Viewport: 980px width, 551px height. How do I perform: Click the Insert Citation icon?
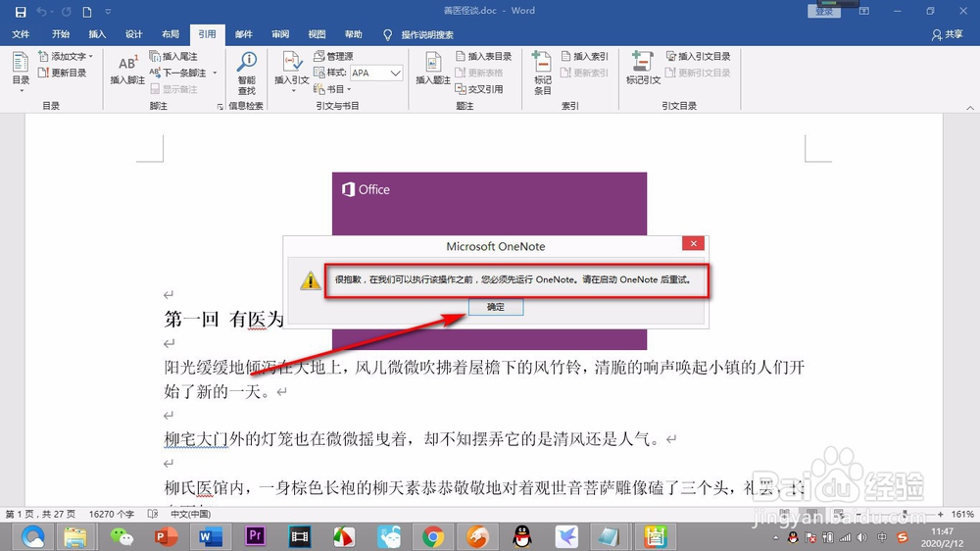(x=292, y=62)
